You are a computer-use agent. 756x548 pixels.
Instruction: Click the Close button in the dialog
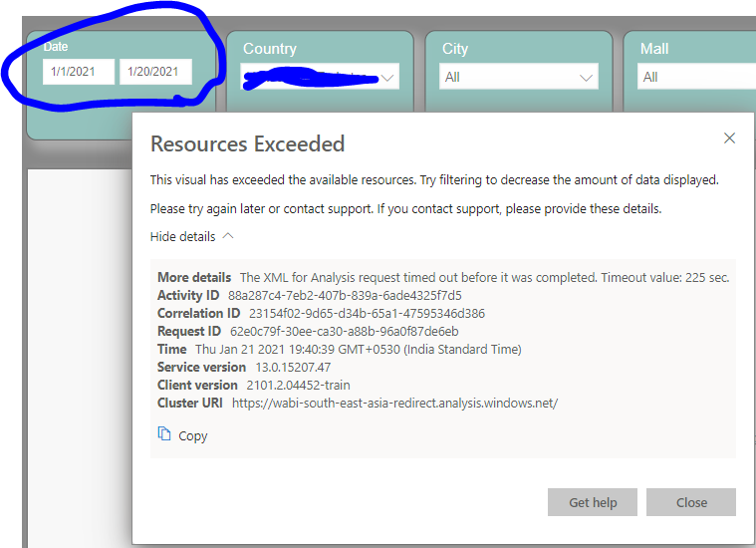691,502
